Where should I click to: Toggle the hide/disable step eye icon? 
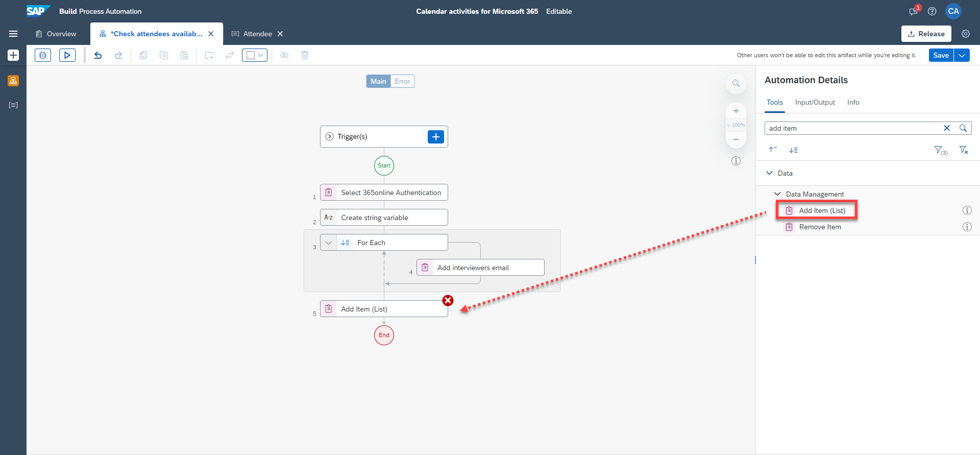tap(284, 55)
